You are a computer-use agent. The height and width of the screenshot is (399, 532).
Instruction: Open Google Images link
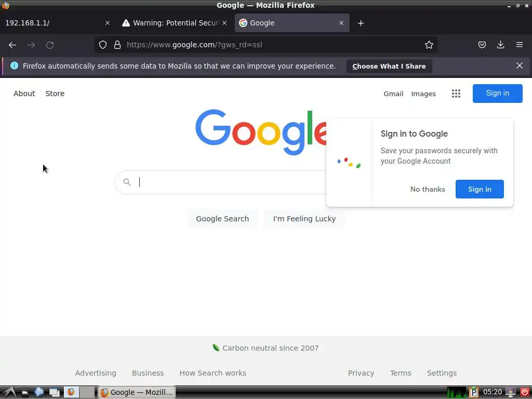click(x=423, y=94)
